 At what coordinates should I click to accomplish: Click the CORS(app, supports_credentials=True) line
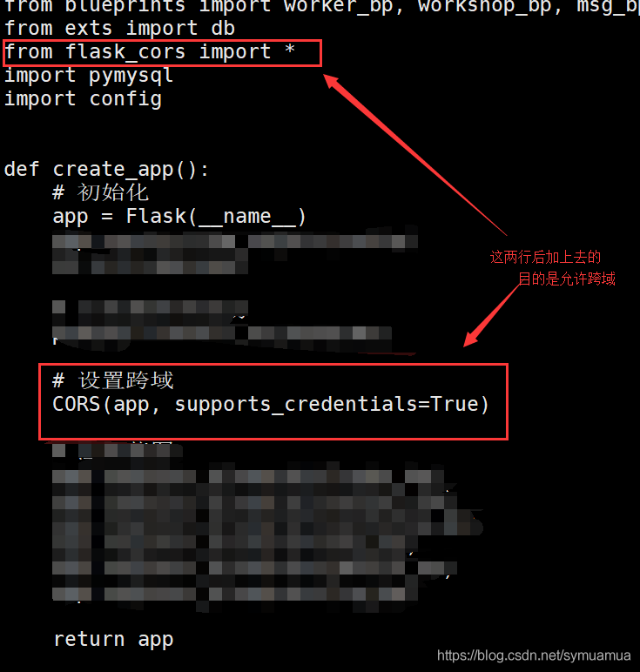pos(271,404)
